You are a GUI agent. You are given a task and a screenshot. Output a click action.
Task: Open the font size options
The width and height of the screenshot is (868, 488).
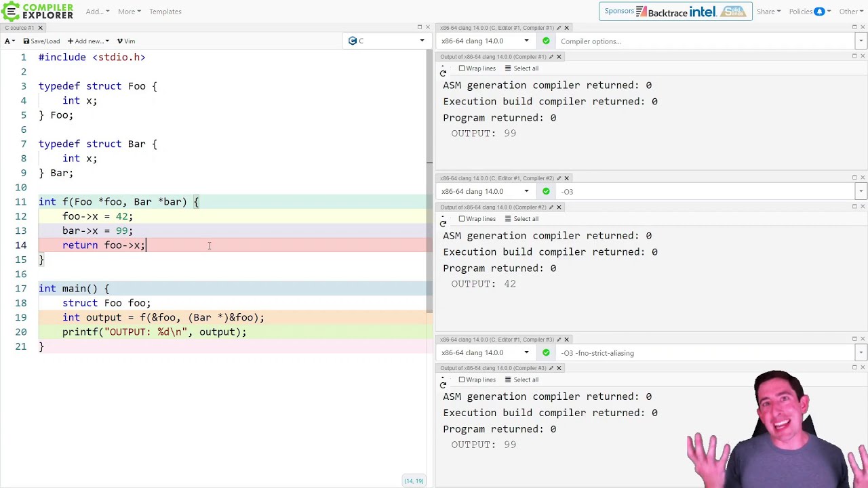tap(9, 41)
